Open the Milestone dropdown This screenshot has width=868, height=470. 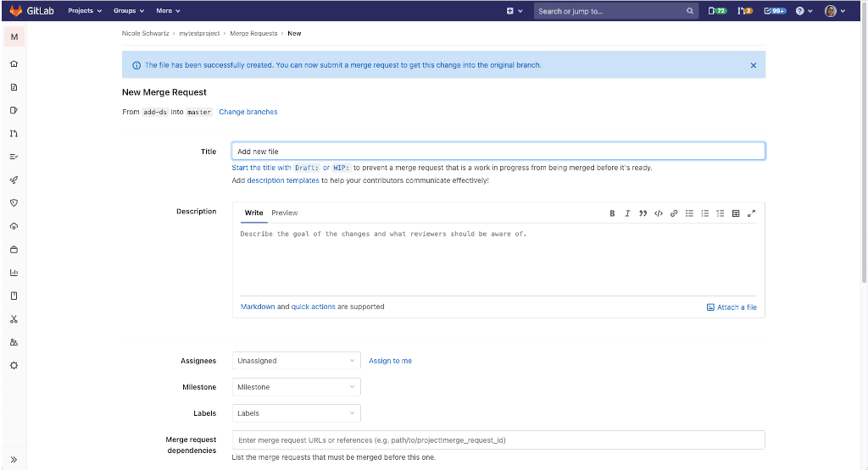[x=296, y=387]
